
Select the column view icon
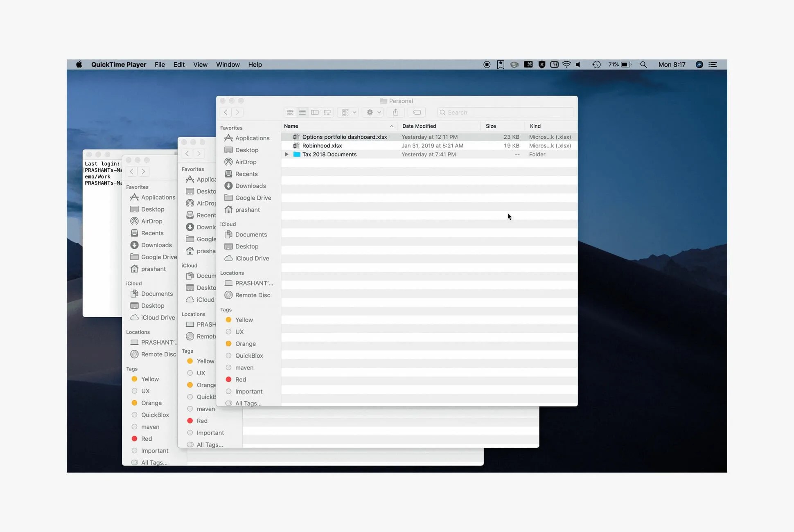coord(315,112)
